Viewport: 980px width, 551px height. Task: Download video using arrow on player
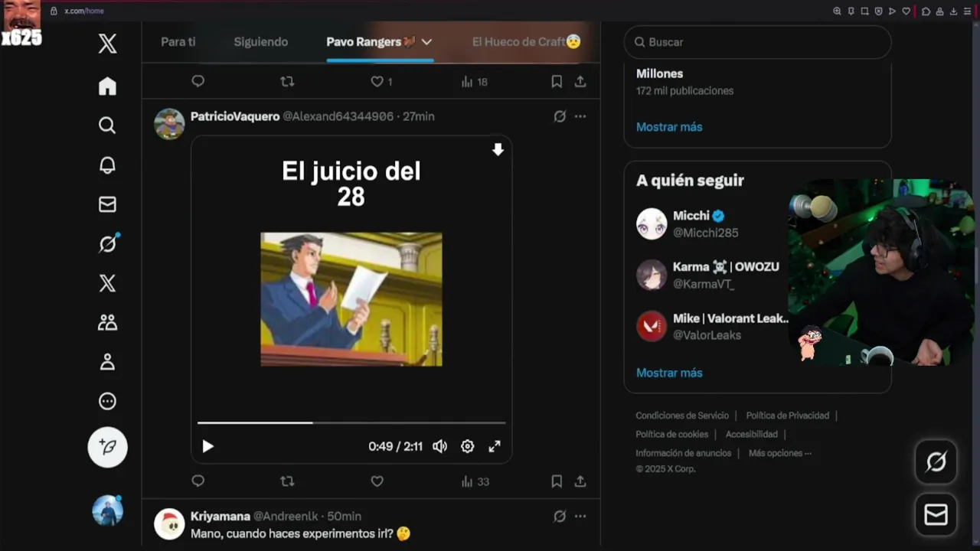click(x=498, y=150)
